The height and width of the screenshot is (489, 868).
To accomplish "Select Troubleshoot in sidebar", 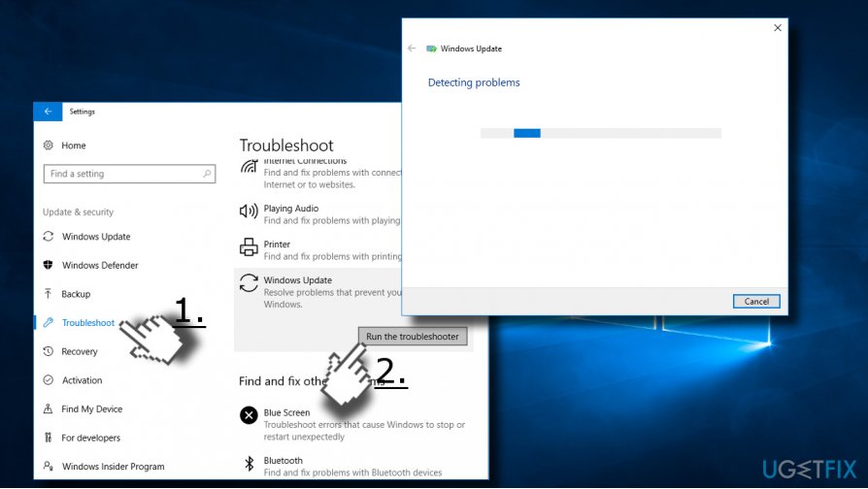I will pos(88,323).
